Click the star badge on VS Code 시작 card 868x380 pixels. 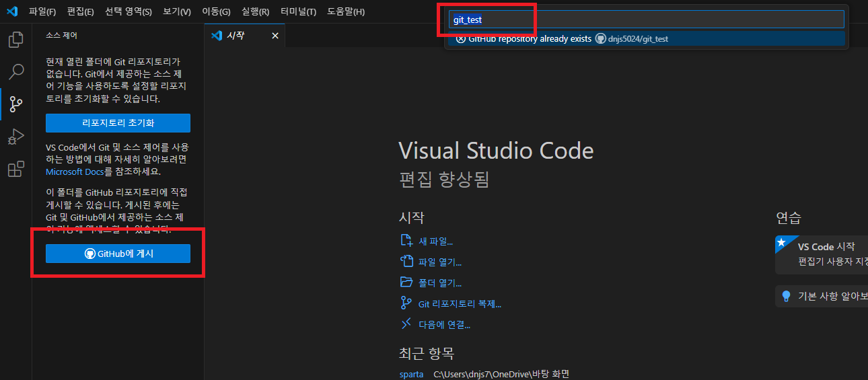pyautogui.click(x=781, y=241)
